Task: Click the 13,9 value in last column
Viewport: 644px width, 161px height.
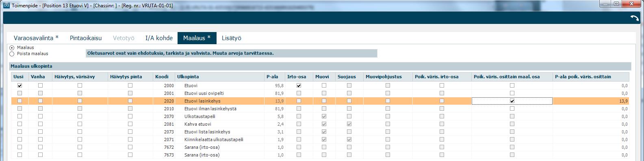Action: [624, 101]
